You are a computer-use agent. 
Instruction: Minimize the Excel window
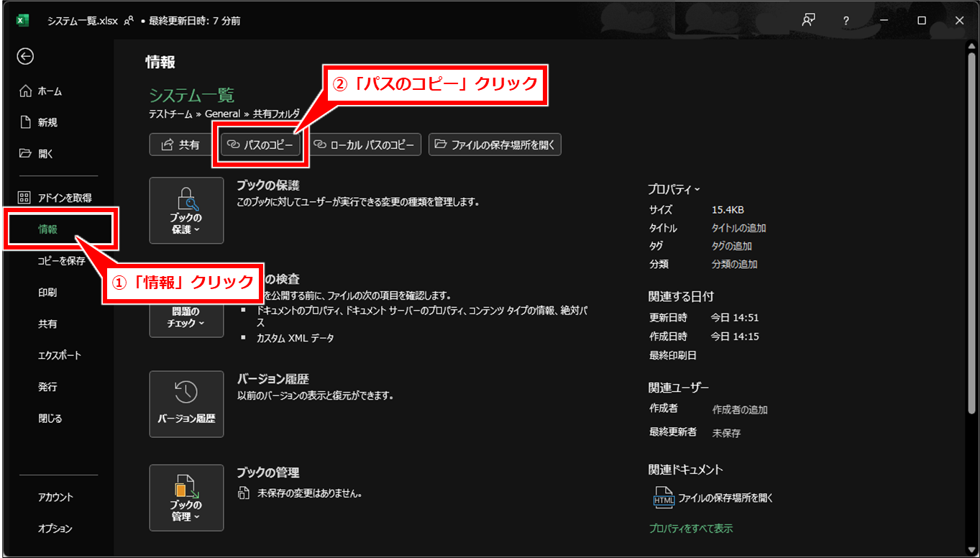coord(884,21)
